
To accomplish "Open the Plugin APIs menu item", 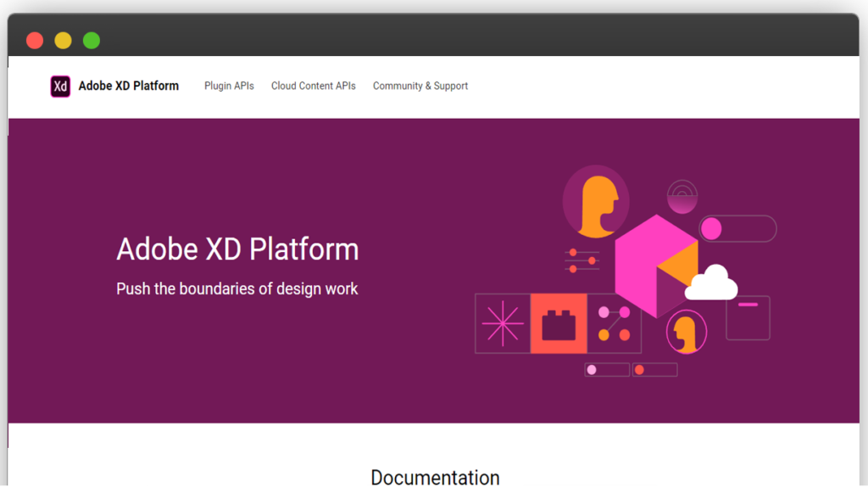I will (229, 86).
